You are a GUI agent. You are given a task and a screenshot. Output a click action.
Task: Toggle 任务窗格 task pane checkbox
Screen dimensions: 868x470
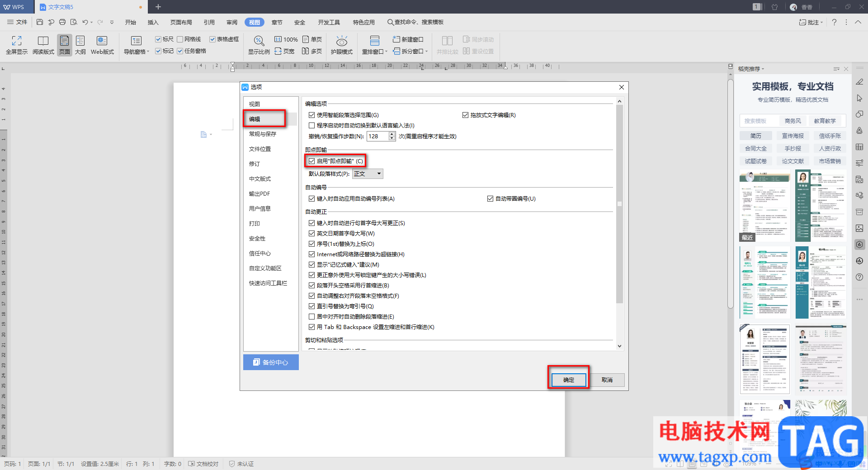[180, 51]
